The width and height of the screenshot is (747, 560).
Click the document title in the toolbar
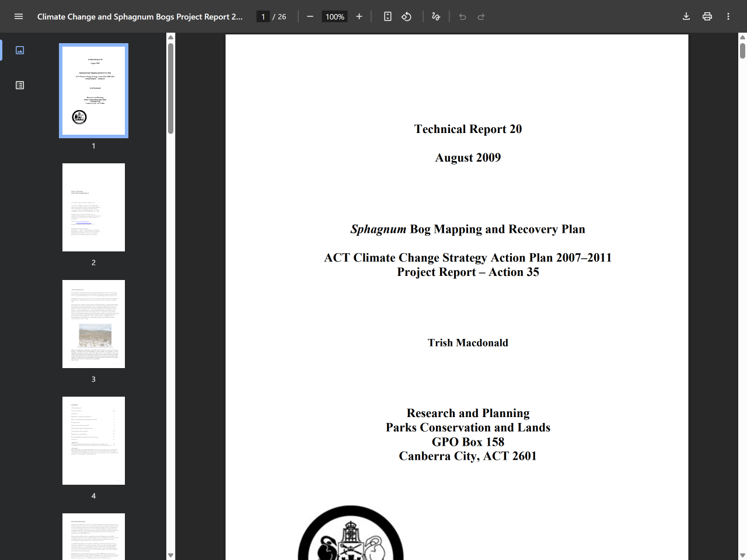[140, 16]
